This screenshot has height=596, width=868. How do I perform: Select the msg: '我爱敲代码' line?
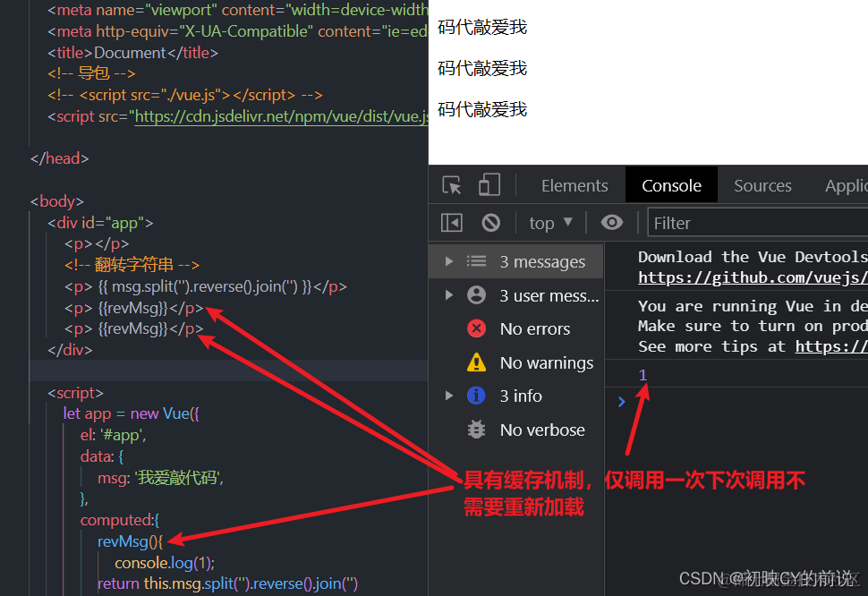[x=160, y=478]
